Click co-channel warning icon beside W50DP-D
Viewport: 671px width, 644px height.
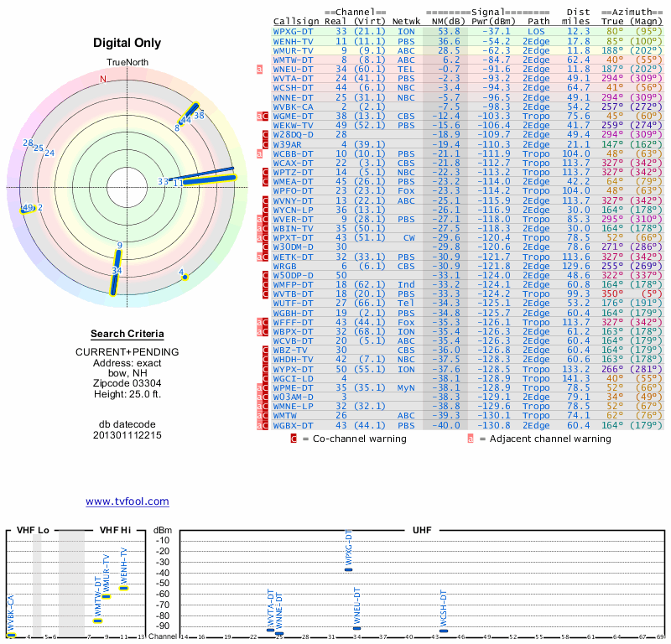pyautogui.click(x=267, y=275)
